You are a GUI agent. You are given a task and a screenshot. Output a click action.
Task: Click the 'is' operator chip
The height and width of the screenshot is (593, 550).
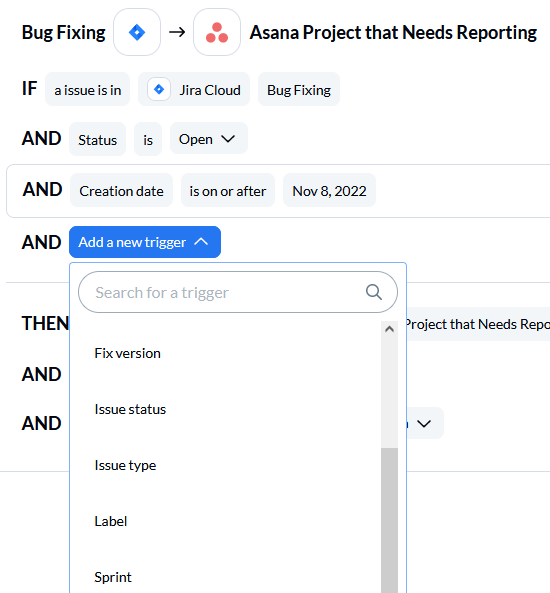pos(148,139)
